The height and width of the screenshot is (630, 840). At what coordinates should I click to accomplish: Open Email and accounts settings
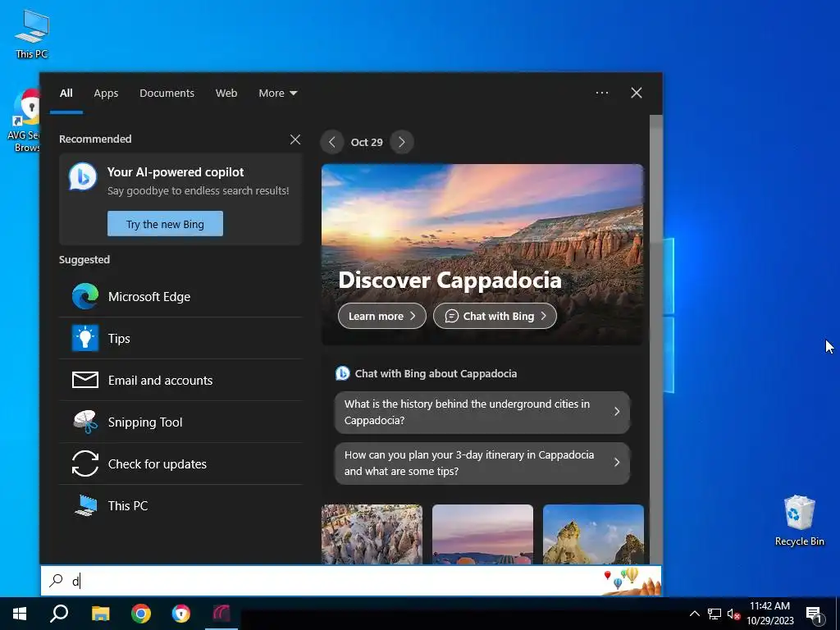pos(180,380)
